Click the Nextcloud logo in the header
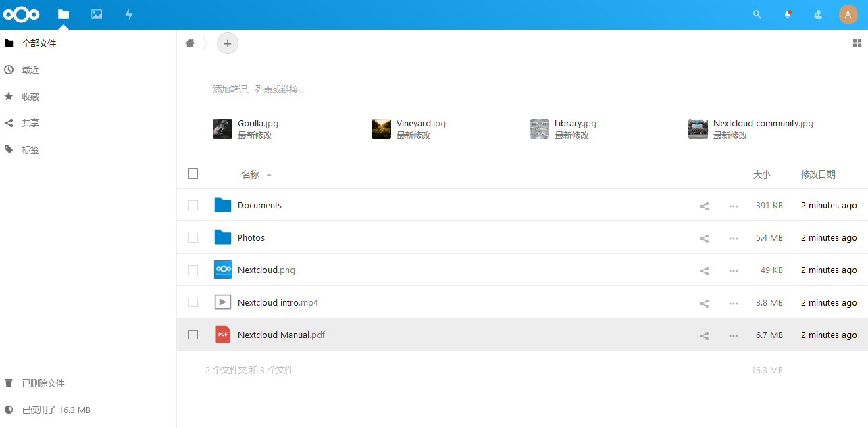 tap(22, 14)
